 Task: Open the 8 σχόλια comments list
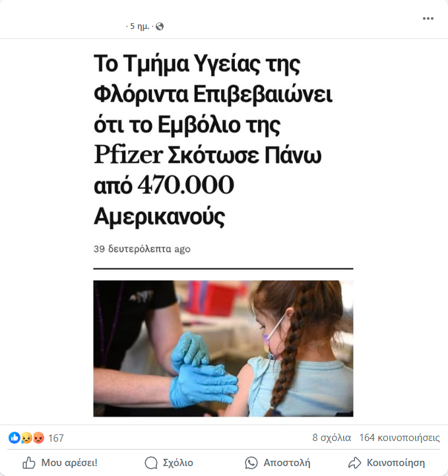click(331, 438)
